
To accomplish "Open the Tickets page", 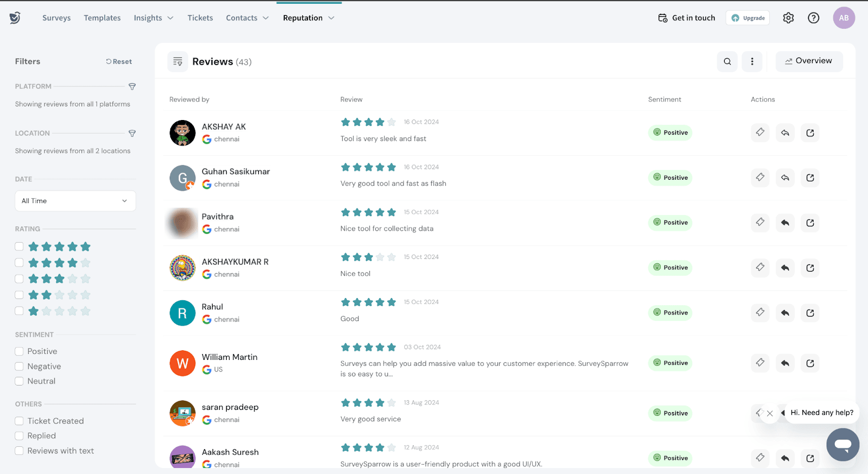I will click(x=200, y=18).
